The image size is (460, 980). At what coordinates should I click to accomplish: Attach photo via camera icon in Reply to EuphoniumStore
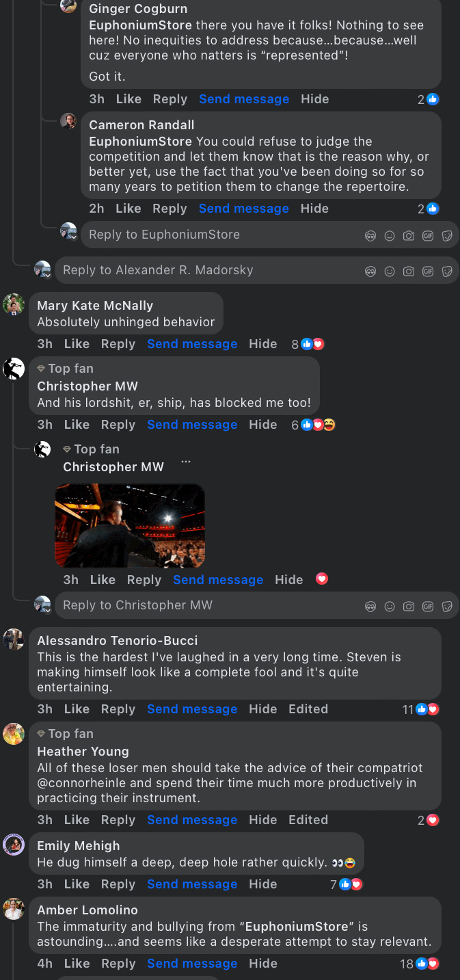tap(409, 235)
